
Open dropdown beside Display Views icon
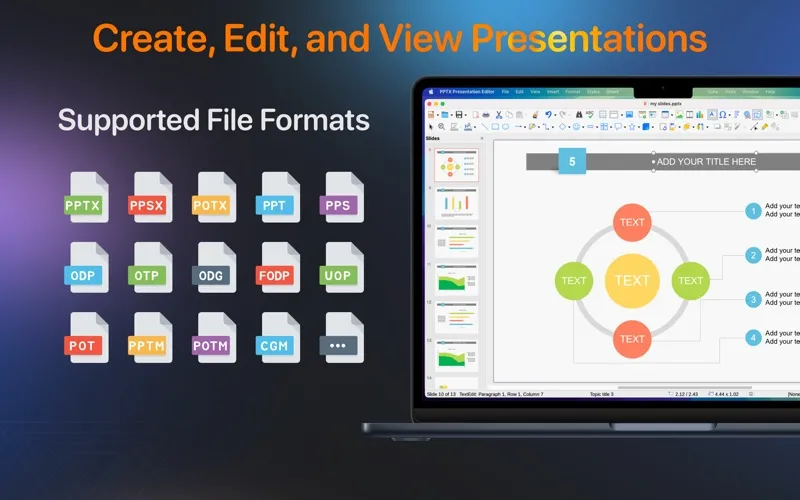(622, 115)
